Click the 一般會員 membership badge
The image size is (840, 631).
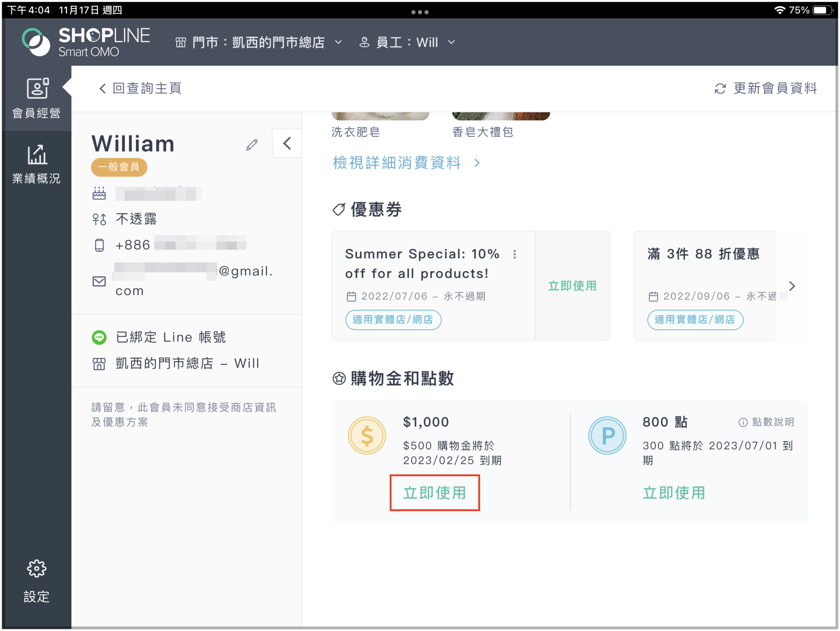pos(119,167)
